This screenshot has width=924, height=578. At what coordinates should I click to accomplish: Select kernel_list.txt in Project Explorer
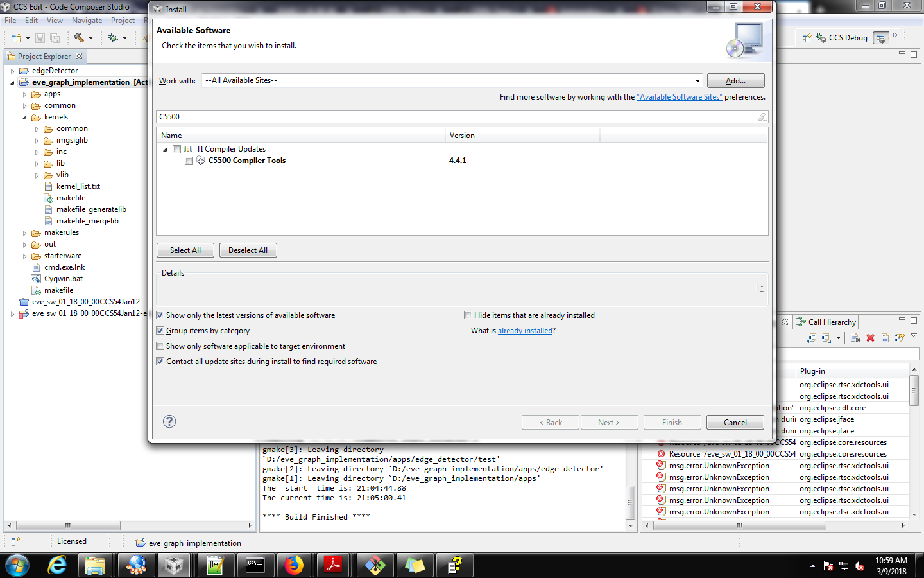[78, 186]
